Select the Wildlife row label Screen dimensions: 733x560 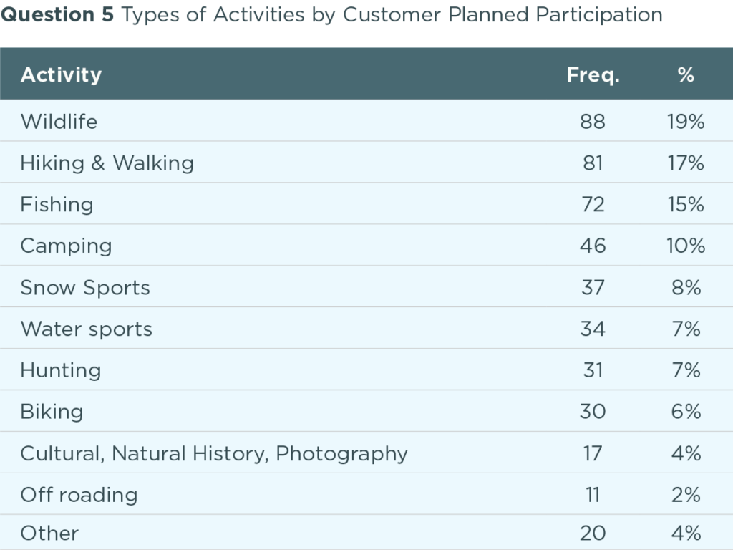click(x=59, y=122)
